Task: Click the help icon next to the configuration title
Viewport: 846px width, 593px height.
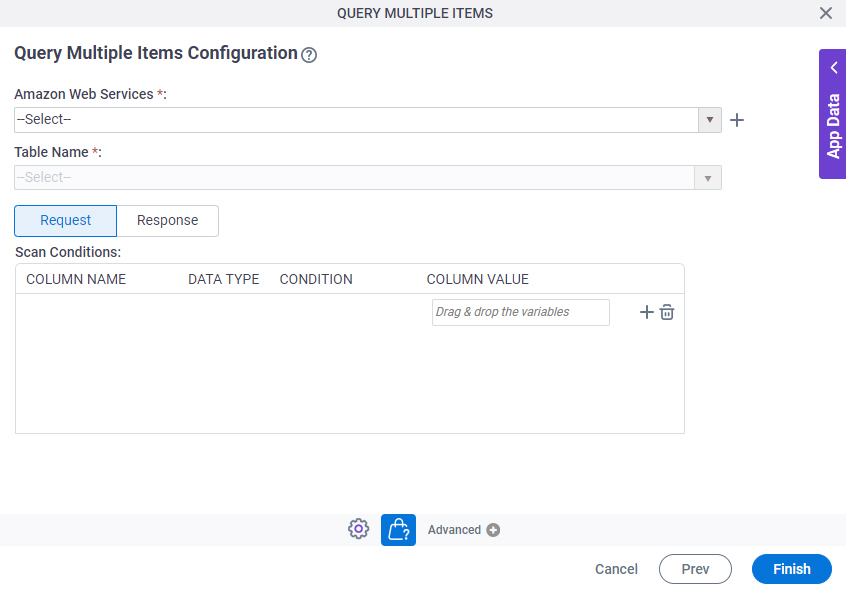Action: [x=309, y=54]
